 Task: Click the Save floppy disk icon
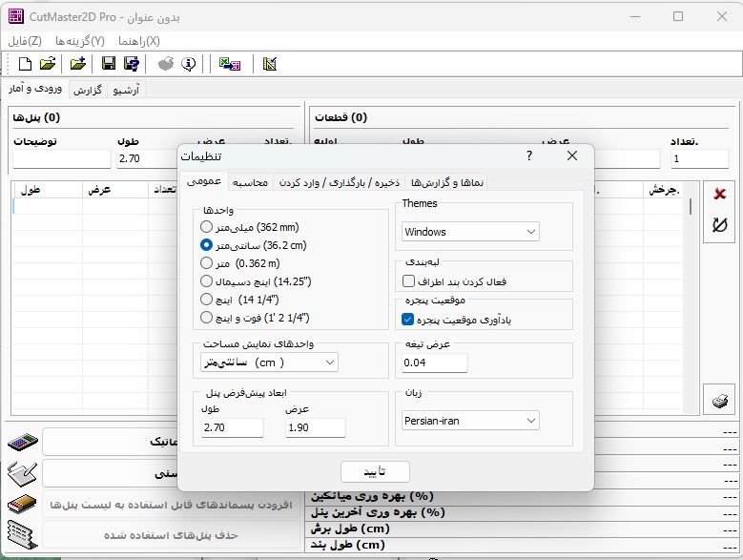click(109, 64)
